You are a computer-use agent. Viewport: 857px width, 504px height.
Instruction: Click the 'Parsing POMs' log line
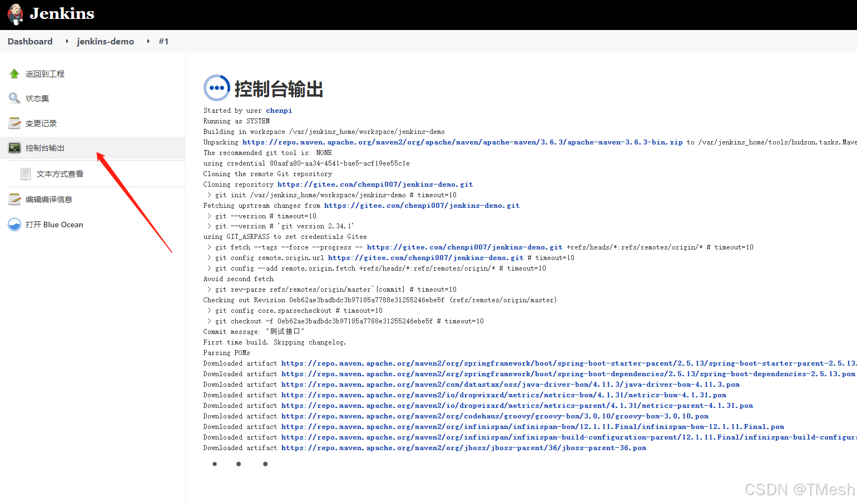coord(226,353)
